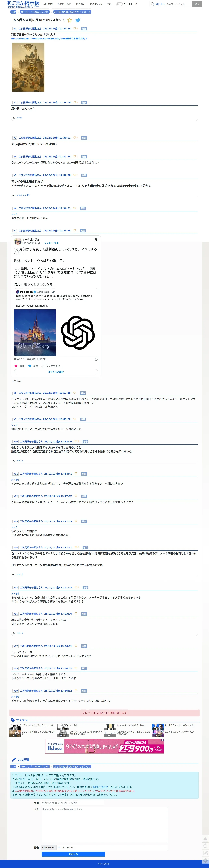Screen dimensions: 209x868
Task: Open カテゴリ『TOUGH(タフ)』 breadcrumb at top
Action: coord(35,12)
